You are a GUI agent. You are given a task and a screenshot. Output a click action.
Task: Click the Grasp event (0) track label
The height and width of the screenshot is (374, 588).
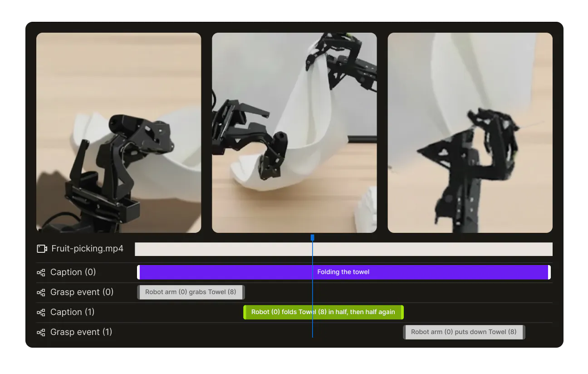point(81,292)
